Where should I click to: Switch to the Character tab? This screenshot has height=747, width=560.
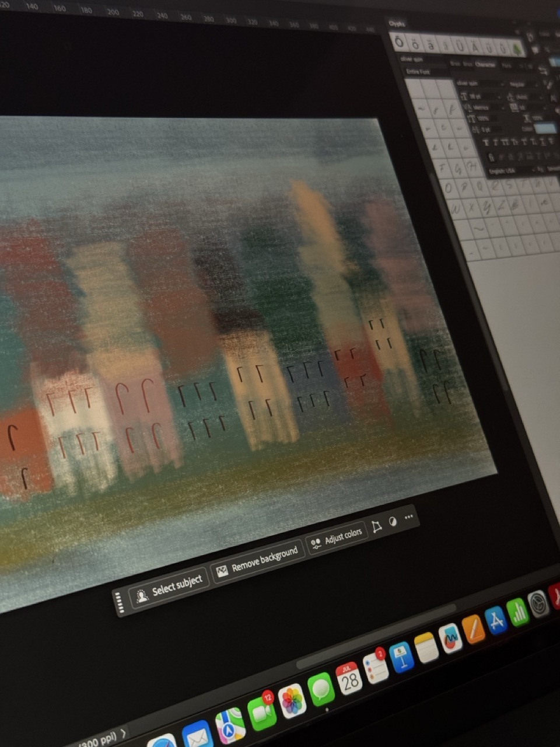point(486,65)
